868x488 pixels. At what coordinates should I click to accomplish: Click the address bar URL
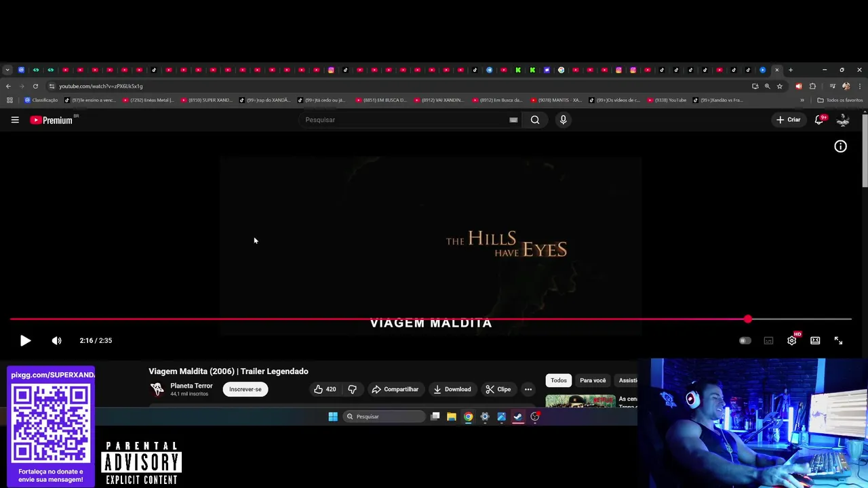click(x=100, y=86)
